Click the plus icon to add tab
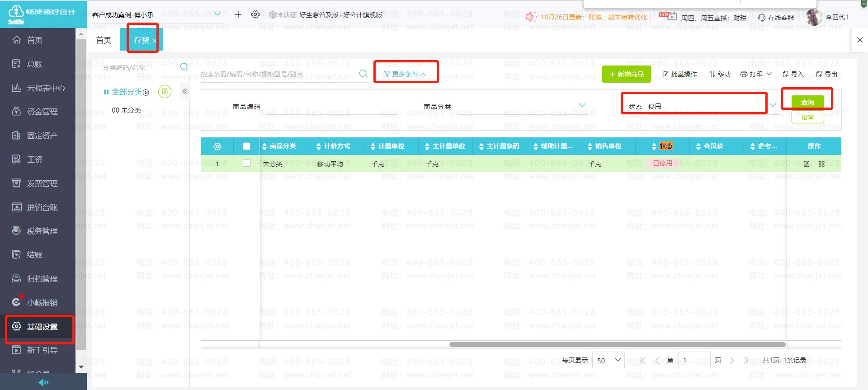This screenshot has width=868, height=390. (x=238, y=14)
